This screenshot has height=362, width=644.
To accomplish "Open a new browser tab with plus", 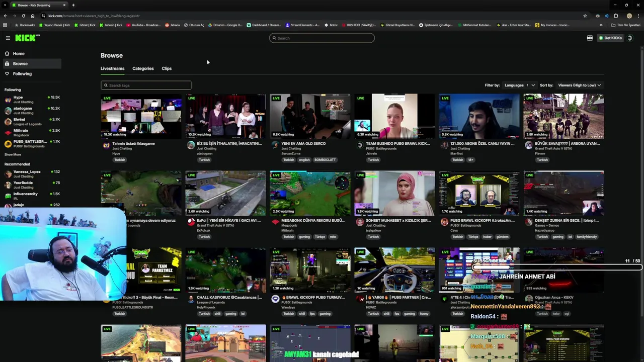I will tap(73, 5).
